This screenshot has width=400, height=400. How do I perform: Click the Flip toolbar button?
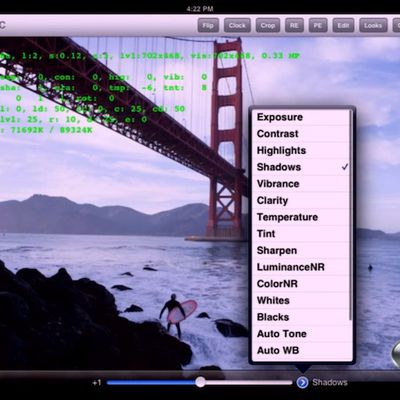click(x=208, y=25)
